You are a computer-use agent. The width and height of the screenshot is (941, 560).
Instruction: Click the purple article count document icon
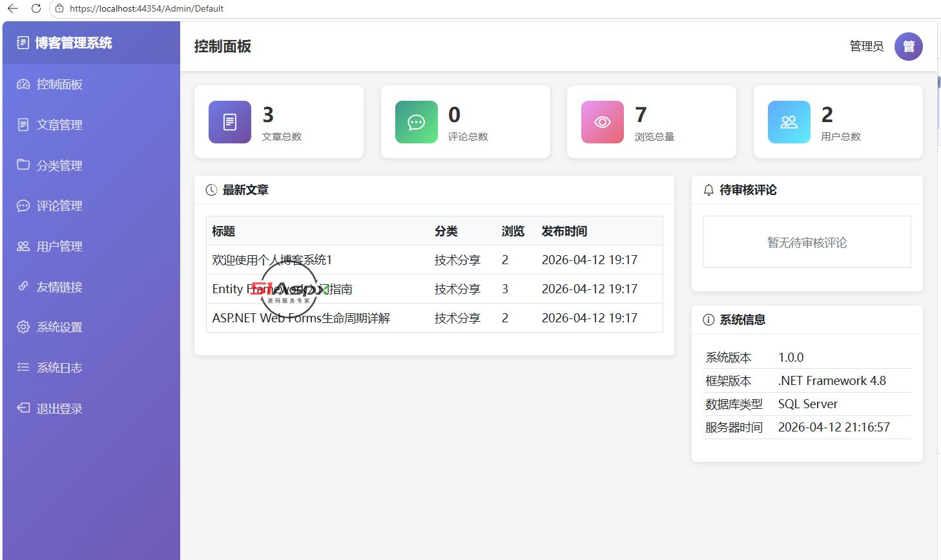point(230,122)
